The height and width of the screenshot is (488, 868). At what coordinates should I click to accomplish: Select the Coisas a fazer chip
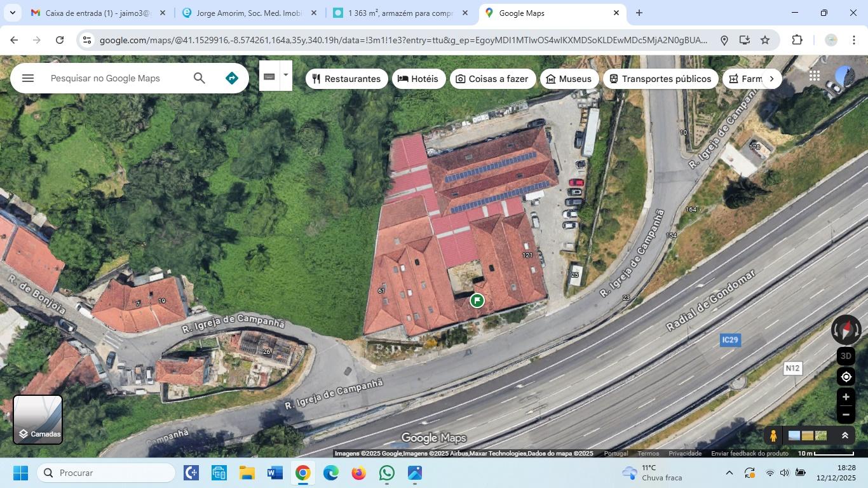pos(492,79)
